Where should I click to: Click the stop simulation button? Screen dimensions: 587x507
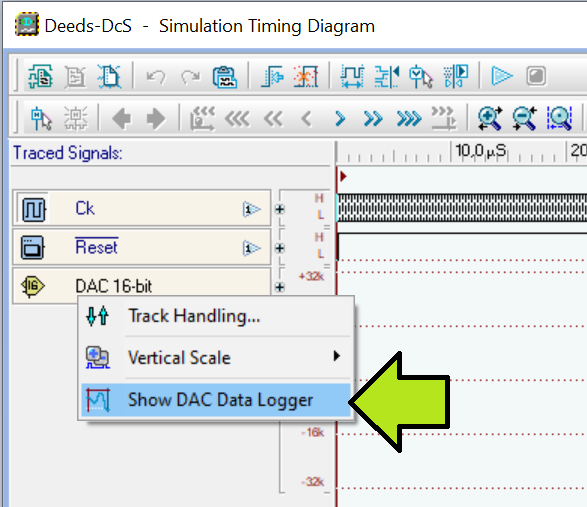pyautogui.click(x=536, y=76)
